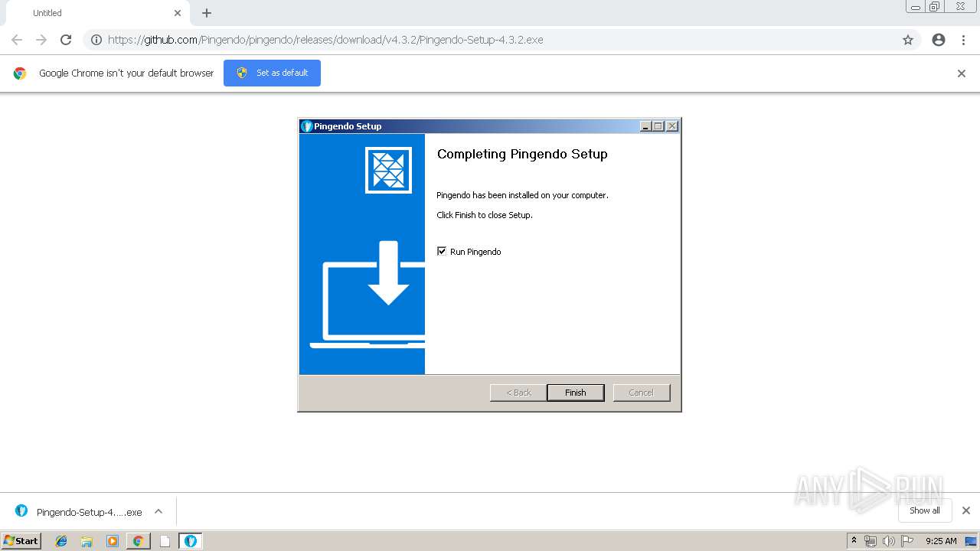
Task: Click the Pingendo Setup title bar icon
Action: pyautogui.click(x=307, y=126)
